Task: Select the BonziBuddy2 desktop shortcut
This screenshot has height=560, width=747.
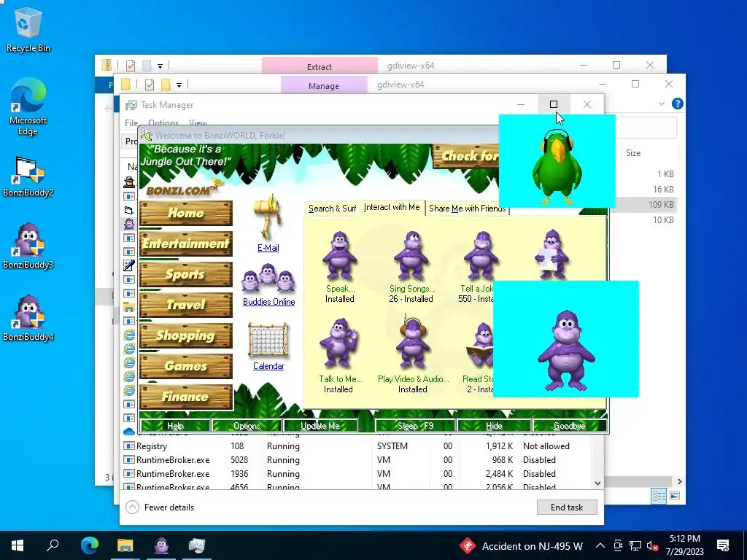Action: tap(28, 176)
